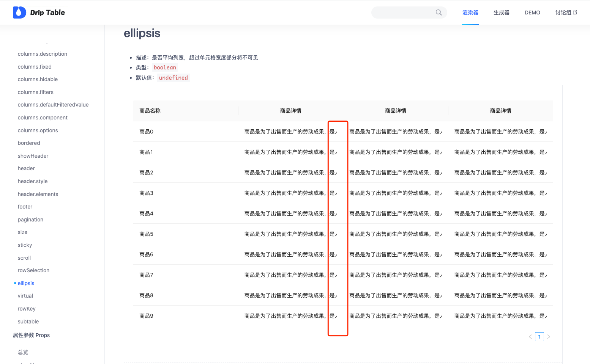Viewport: 590px width, 364px height.
Task: Click last detail cell in 商品5 row
Action: pyautogui.click(x=501, y=234)
